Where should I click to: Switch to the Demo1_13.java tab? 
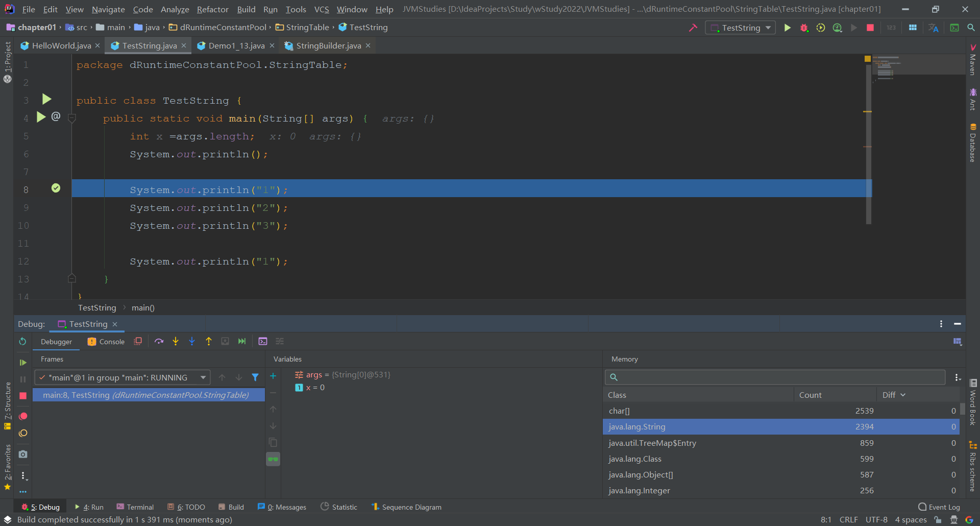[x=236, y=45]
